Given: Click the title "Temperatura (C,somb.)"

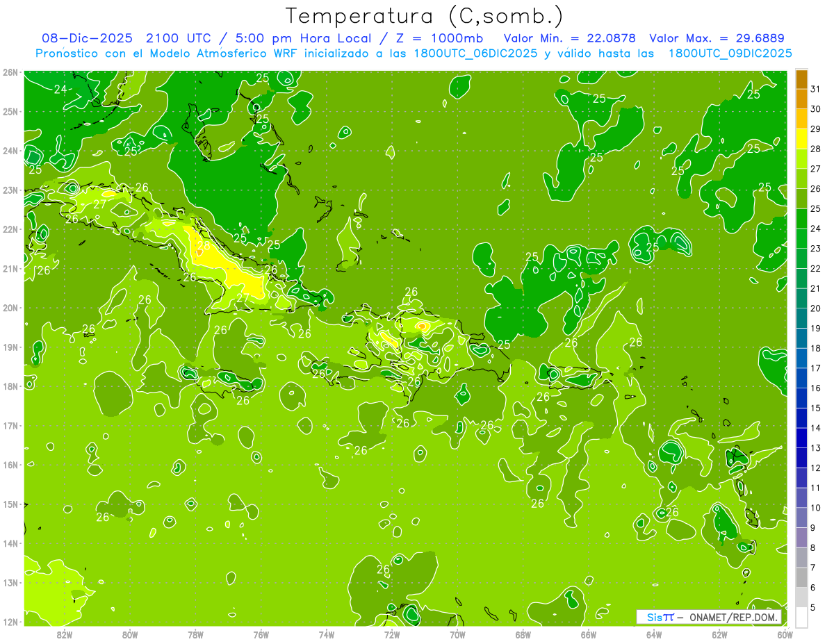Looking at the screenshot, I should pos(424,15).
